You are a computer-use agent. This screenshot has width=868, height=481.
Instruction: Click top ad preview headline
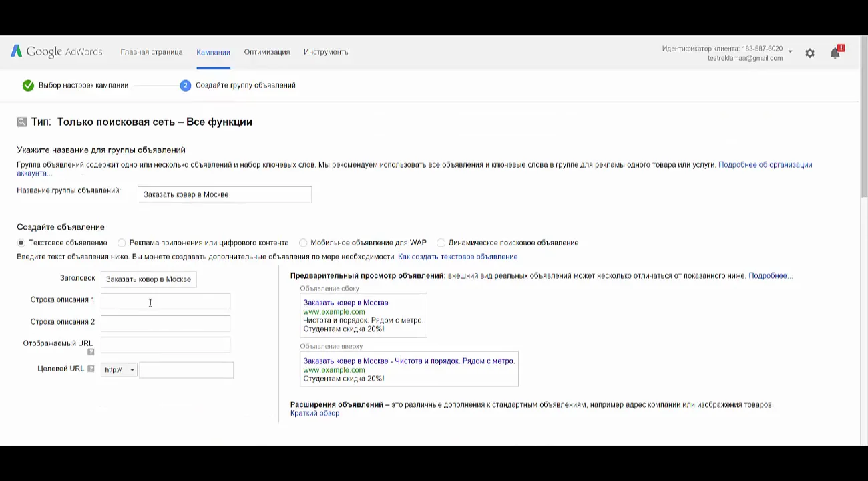click(409, 361)
